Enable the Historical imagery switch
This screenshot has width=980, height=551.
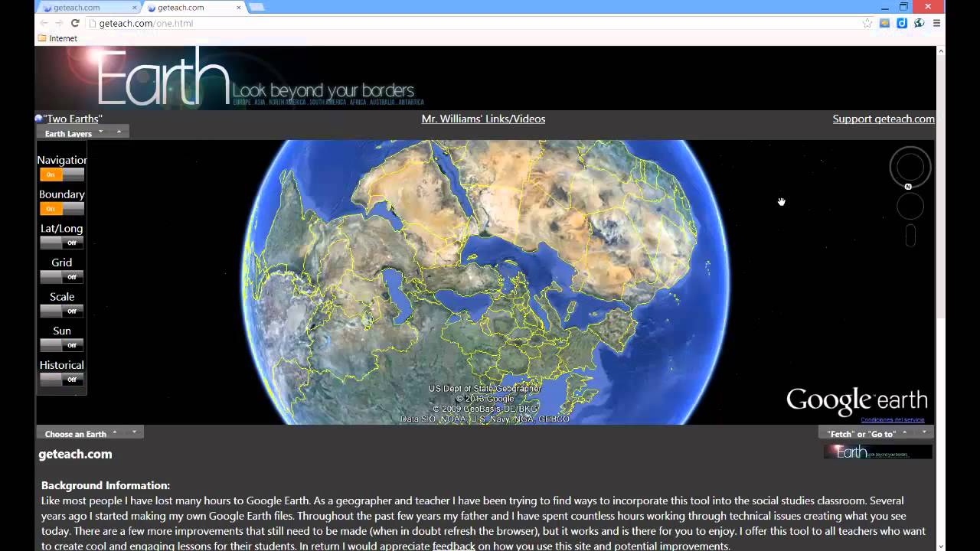(x=62, y=380)
